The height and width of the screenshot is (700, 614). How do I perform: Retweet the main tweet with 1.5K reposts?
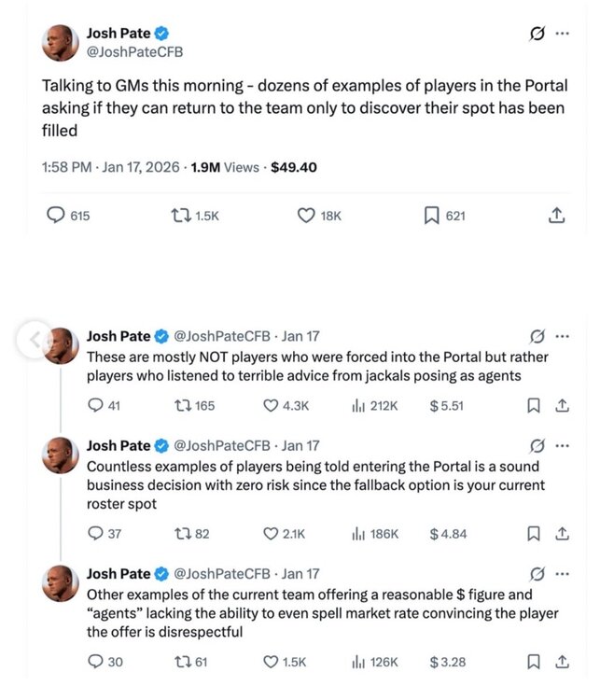coord(180,216)
